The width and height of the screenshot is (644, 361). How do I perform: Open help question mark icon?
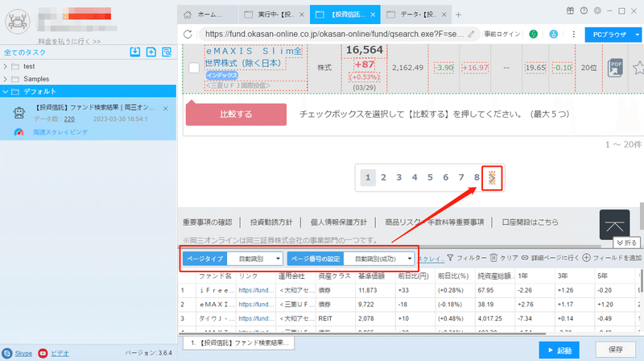coord(584,11)
